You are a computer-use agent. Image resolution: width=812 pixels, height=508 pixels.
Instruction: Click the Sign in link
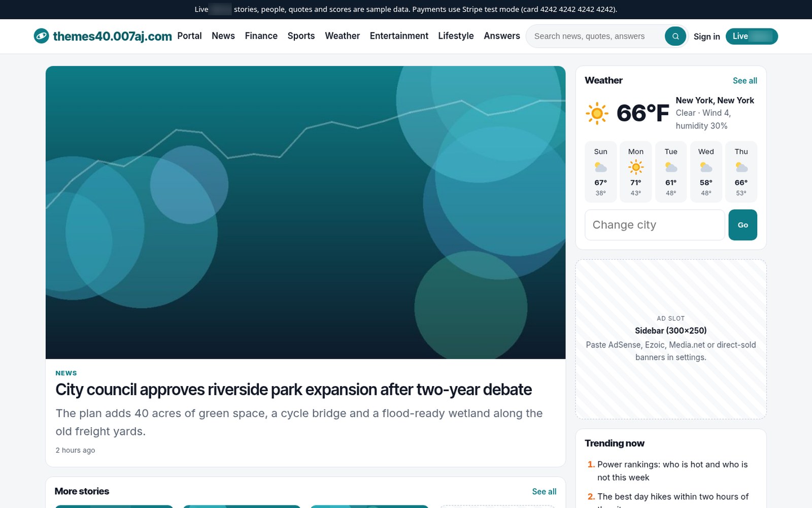coord(706,37)
